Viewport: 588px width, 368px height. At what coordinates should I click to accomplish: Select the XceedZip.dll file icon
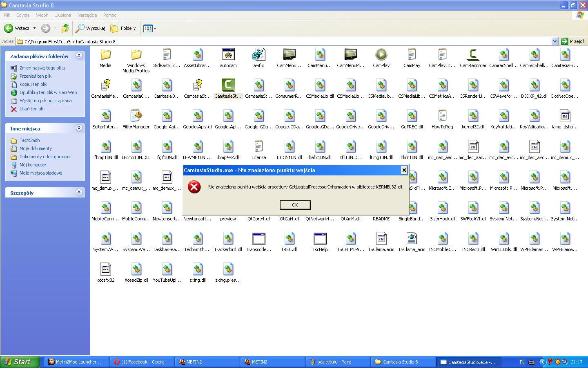click(136, 269)
